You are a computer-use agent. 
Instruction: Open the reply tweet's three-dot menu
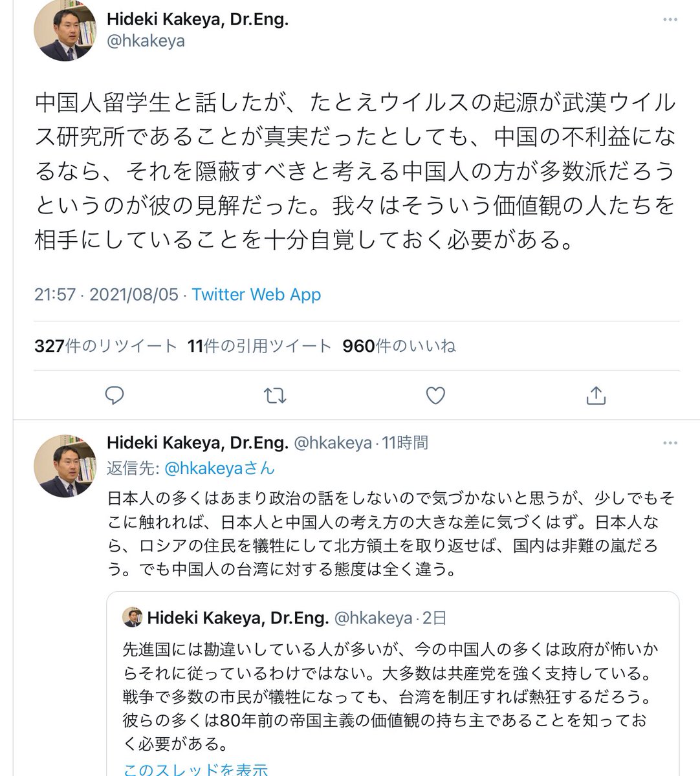[x=670, y=444]
